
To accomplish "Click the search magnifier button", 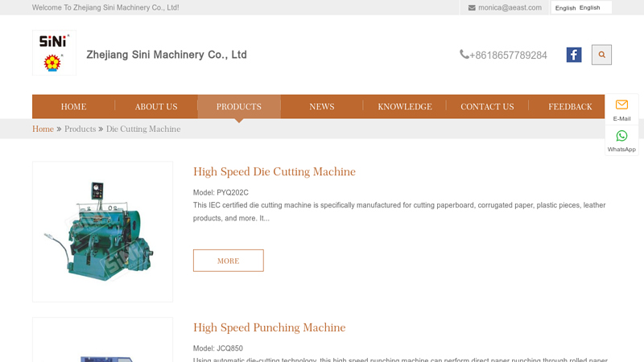I will pyautogui.click(x=601, y=55).
